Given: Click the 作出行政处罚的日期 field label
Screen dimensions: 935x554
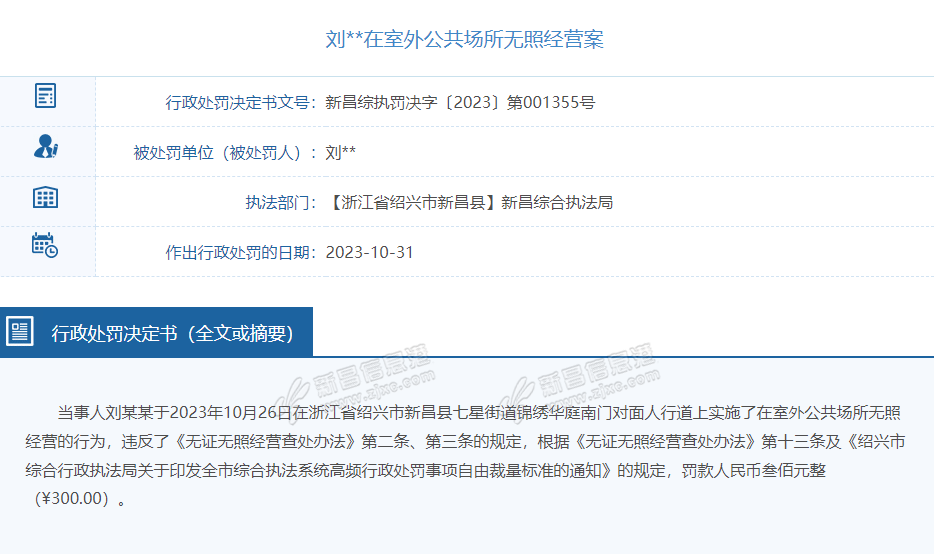Looking at the screenshot, I should 241,252.
